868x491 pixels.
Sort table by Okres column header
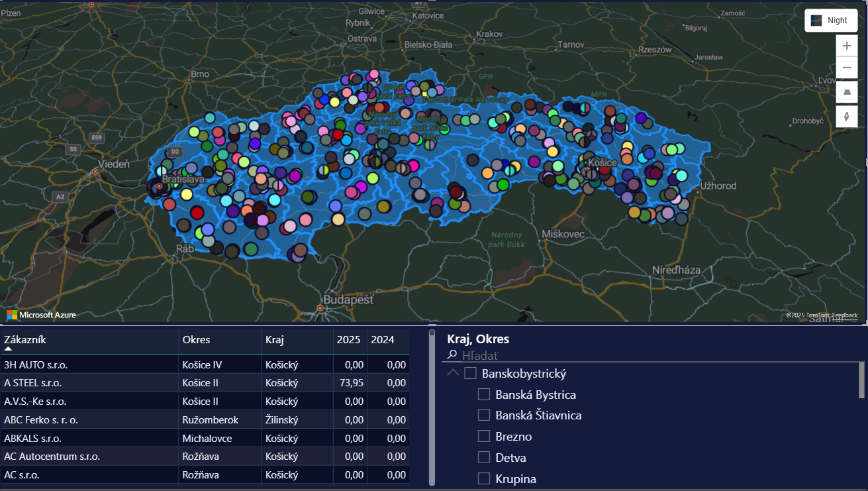coord(220,340)
